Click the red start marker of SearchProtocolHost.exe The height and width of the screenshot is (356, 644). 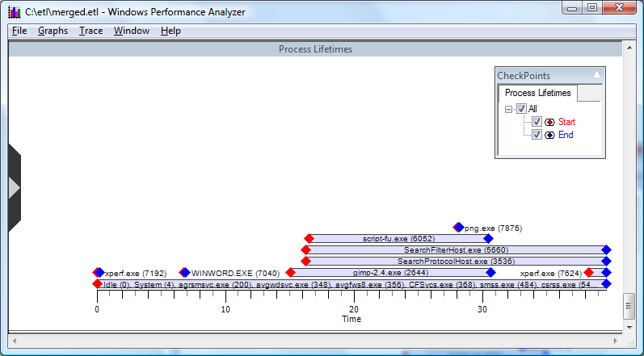click(305, 262)
